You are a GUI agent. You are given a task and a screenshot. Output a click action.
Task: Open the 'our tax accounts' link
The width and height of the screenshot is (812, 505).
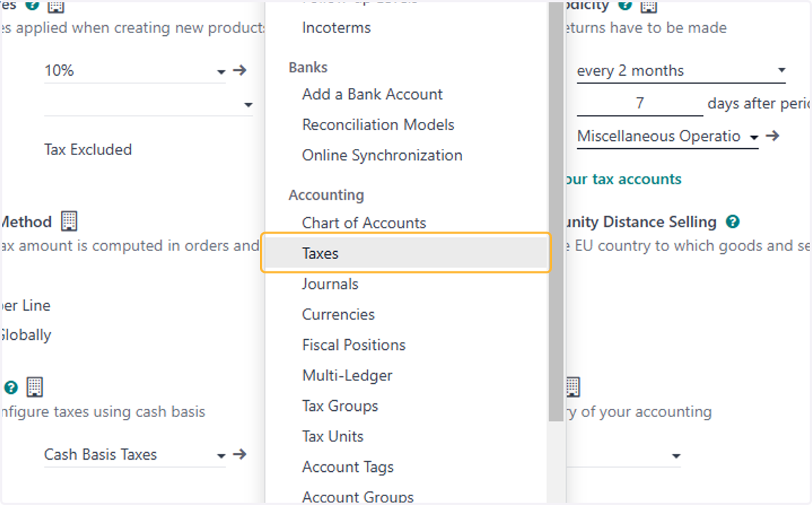(623, 179)
